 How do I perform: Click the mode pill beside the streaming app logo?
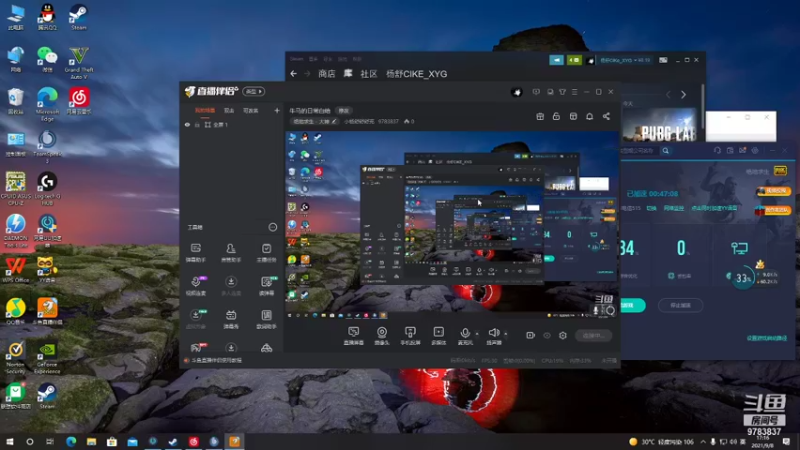coord(254,91)
